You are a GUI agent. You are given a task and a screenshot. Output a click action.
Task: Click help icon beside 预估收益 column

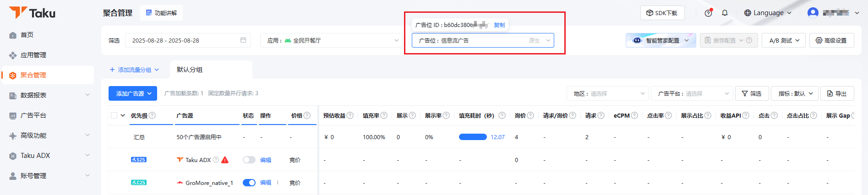[x=350, y=115]
